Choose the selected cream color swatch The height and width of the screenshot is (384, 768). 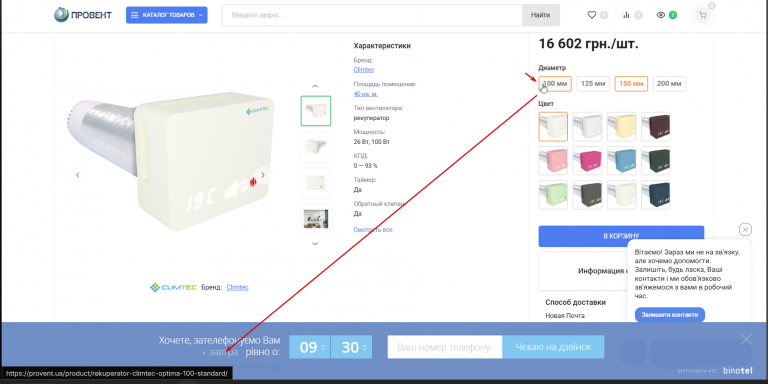click(553, 127)
